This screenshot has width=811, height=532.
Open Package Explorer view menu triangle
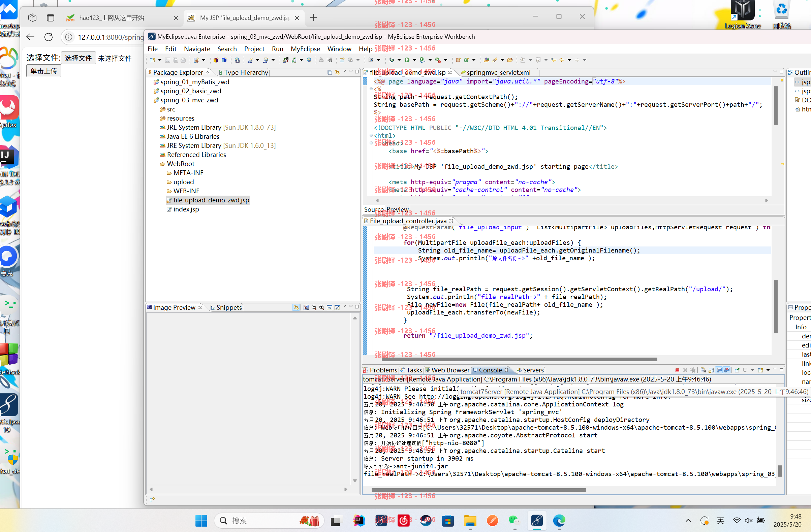point(344,71)
